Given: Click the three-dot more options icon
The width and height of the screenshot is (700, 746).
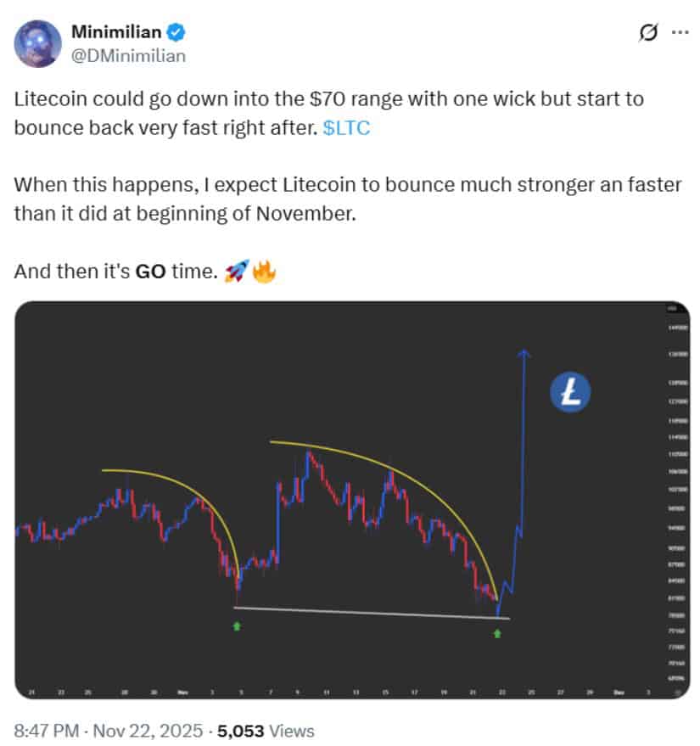Looking at the screenshot, I should click(680, 31).
